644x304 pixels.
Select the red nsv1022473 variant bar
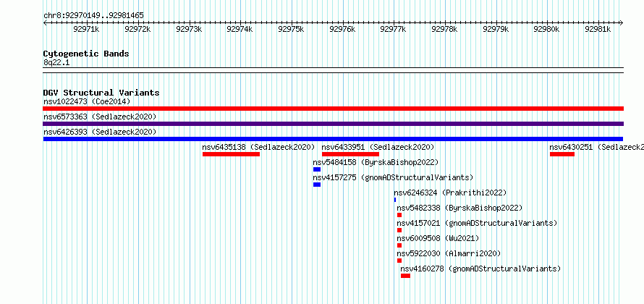333,109
